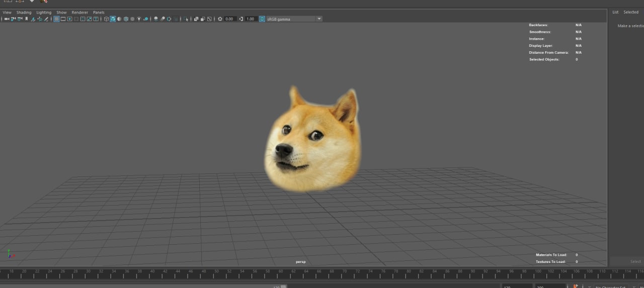The image size is (644, 288).
Task: Toggle the Textured display icon
Action: [x=132, y=19]
